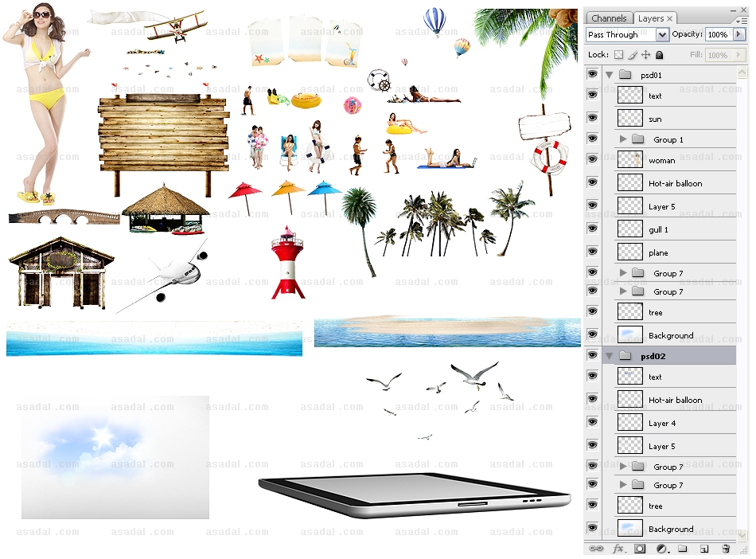
Task: Delete layer with trash icon
Action: click(x=725, y=549)
